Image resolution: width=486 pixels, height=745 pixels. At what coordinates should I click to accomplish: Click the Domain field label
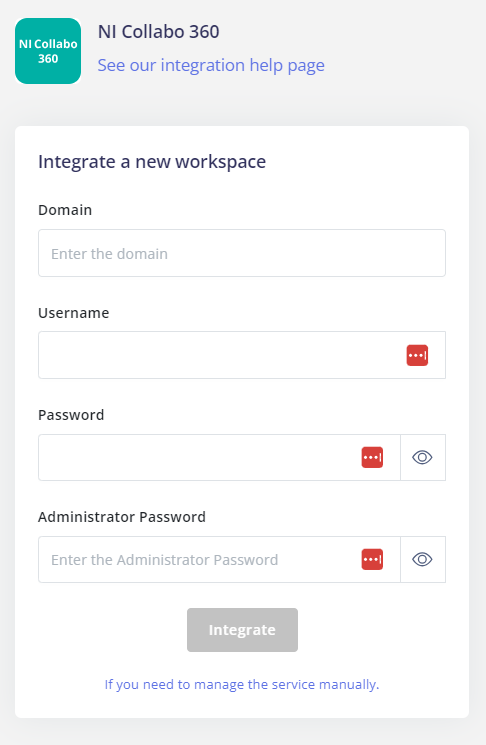click(x=65, y=210)
